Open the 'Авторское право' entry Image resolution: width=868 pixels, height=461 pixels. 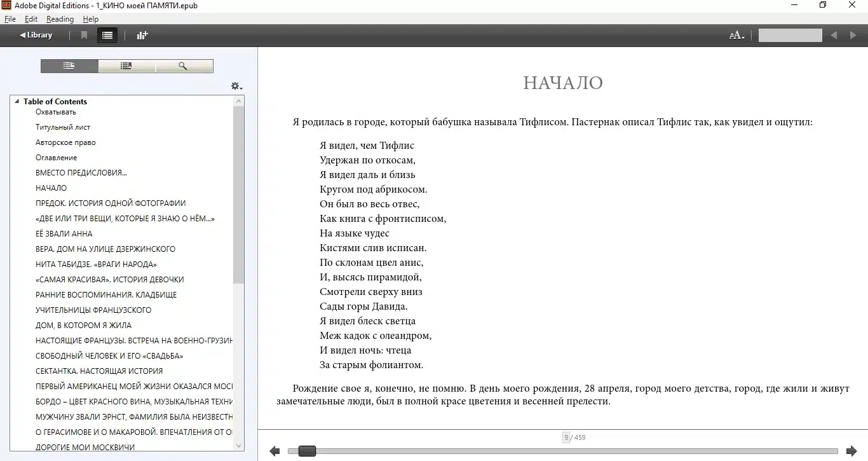65,142
